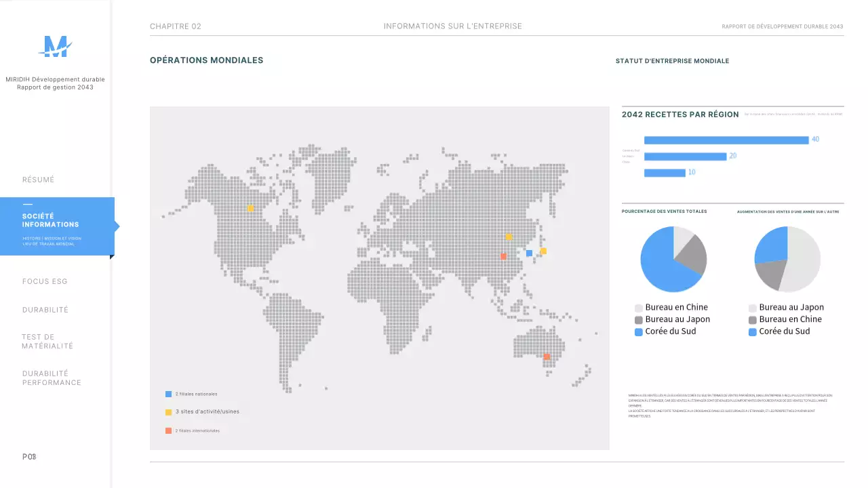
Task: Click the revenue bar labeled 40
Action: point(726,140)
